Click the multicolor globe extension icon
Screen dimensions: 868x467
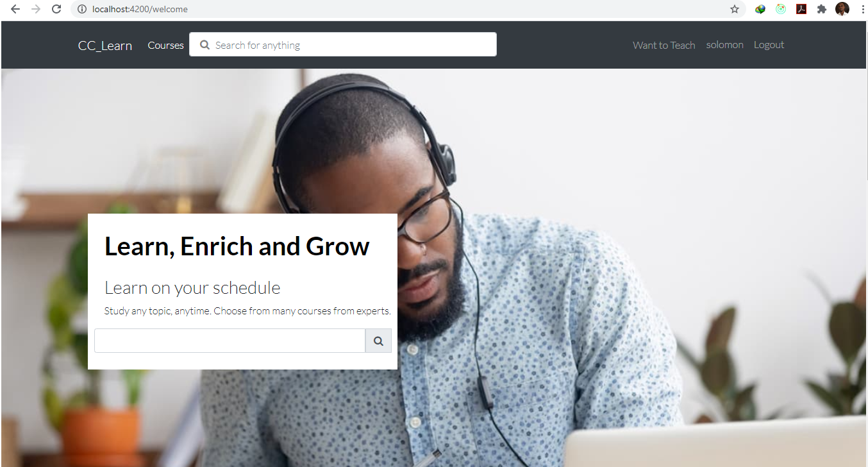[760, 9]
